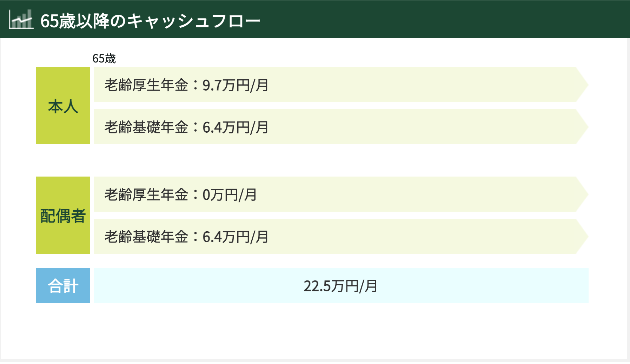Select the 配偶者 yellow-green label block
The width and height of the screenshot is (630, 364).
[63, 215]
